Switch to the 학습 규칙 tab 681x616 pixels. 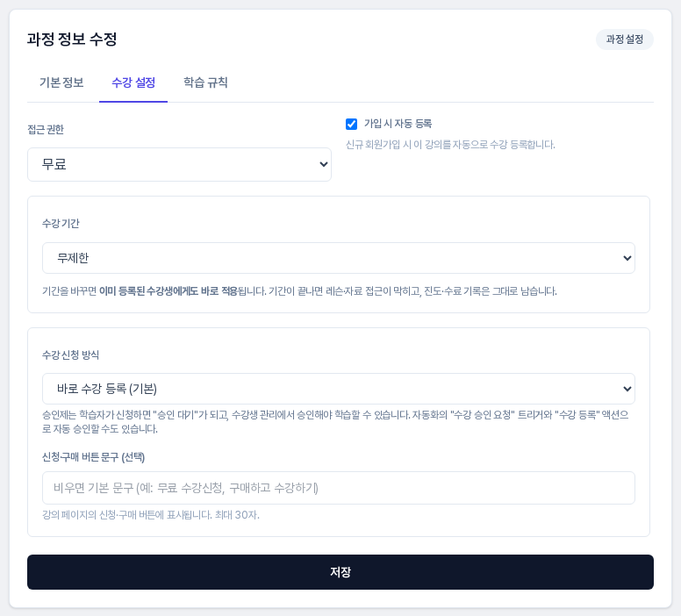pyautogui.click(x=205, y=82)
